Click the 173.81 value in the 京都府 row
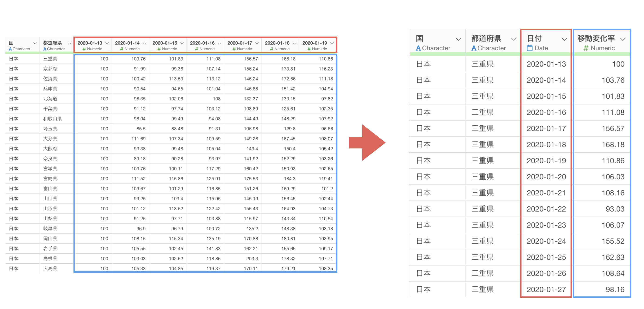 pyautogui.click(x=288, y=69)
